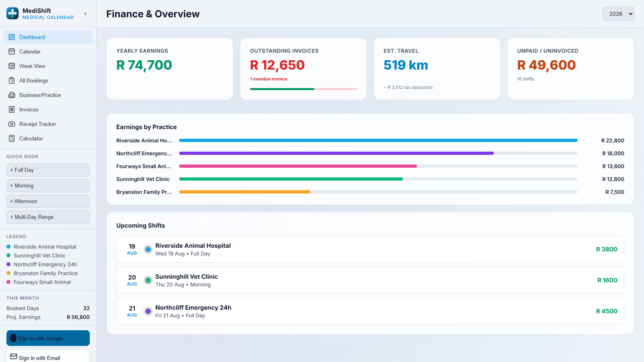
Task: Click the MediShift logo icon
Action: [12, 13]
